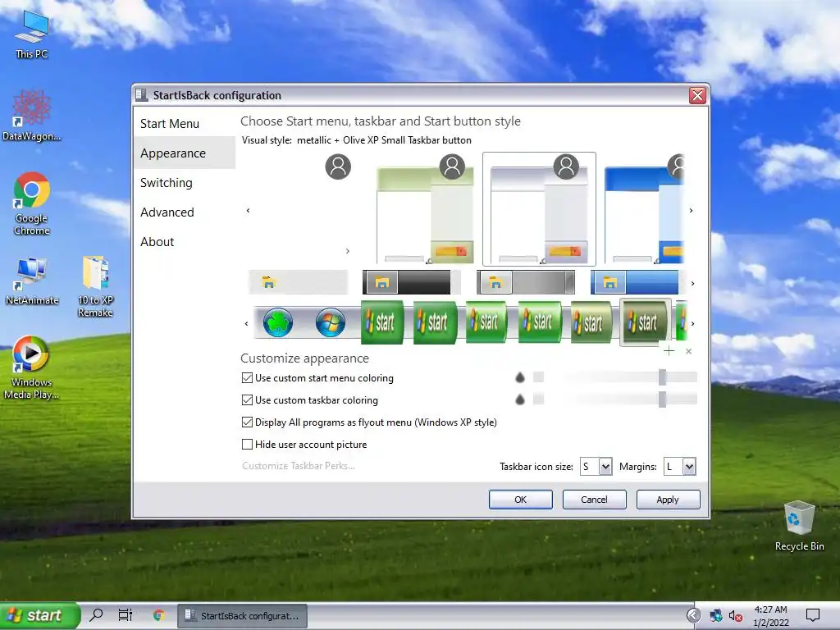The width and height of the screenshot is (840, 630).
Task: Click the Apply button
Action: (x=668, y=500)
